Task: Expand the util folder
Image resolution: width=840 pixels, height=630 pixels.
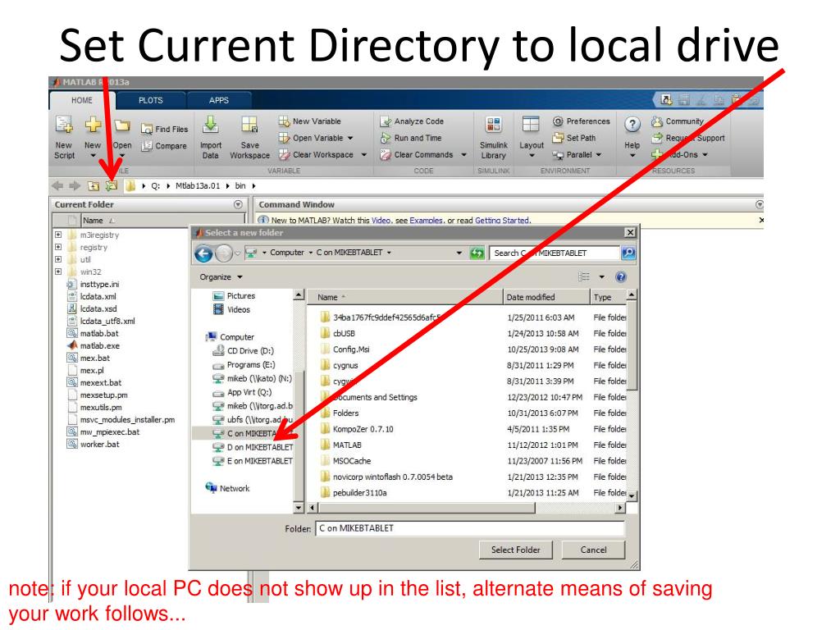Action: (58, 259)
